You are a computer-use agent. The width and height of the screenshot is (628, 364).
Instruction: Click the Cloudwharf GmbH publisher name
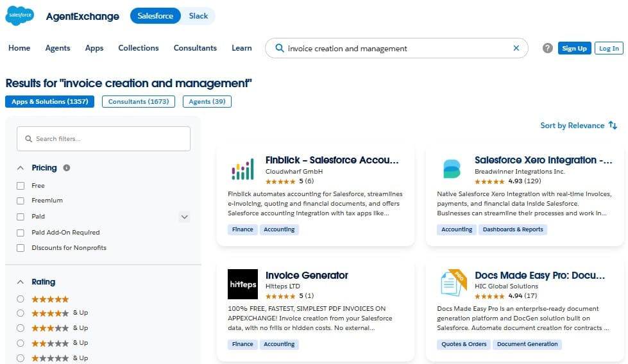coord(294,171)
